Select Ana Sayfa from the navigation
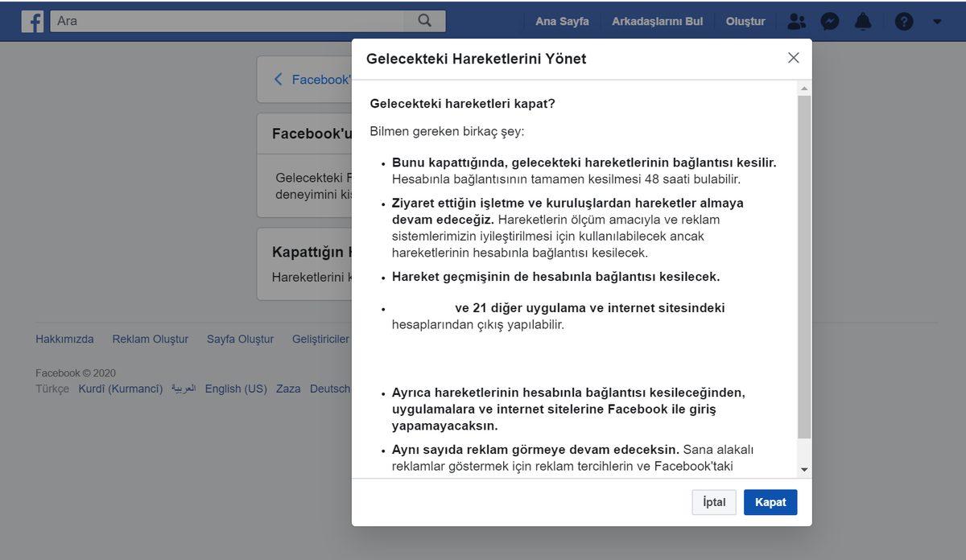Viewport: 966px width, 560px height. pos(561,21)
